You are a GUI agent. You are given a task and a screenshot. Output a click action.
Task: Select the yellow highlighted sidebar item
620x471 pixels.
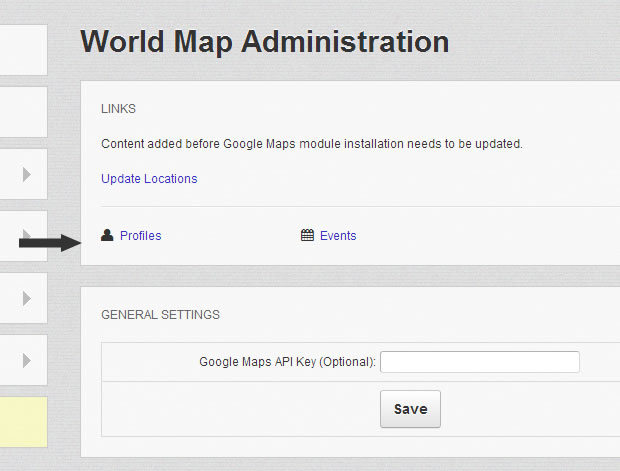[23, 421]
